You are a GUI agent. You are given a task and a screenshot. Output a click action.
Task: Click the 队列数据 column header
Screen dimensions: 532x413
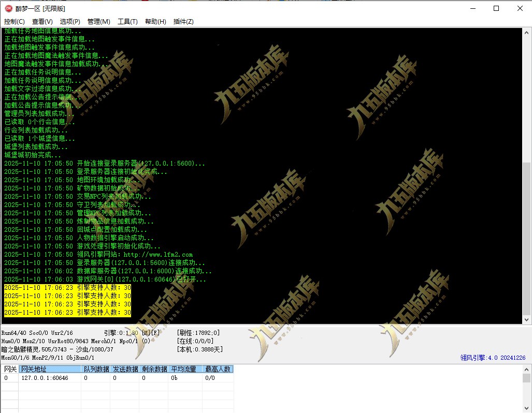96,369
